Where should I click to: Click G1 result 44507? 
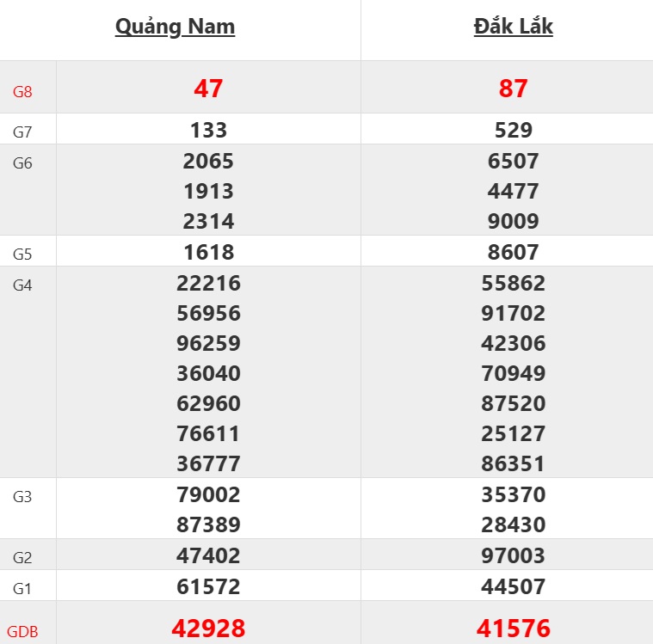[x=513, y=586]
